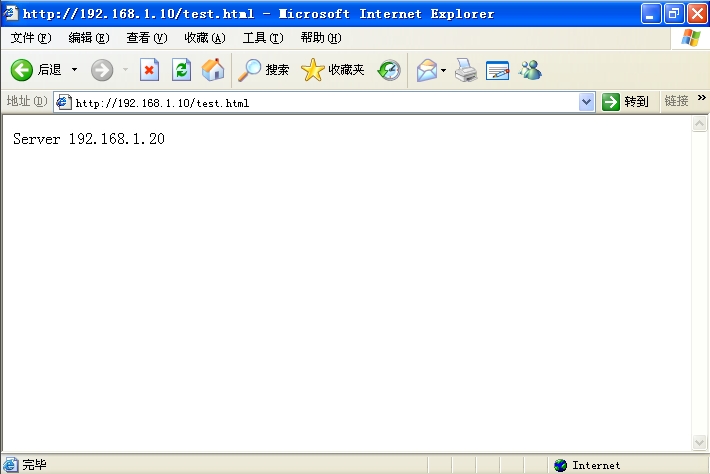The image size is (710, 474).
Task: Expand the Links (链接) bar chevron
Action: coord(701,99)
